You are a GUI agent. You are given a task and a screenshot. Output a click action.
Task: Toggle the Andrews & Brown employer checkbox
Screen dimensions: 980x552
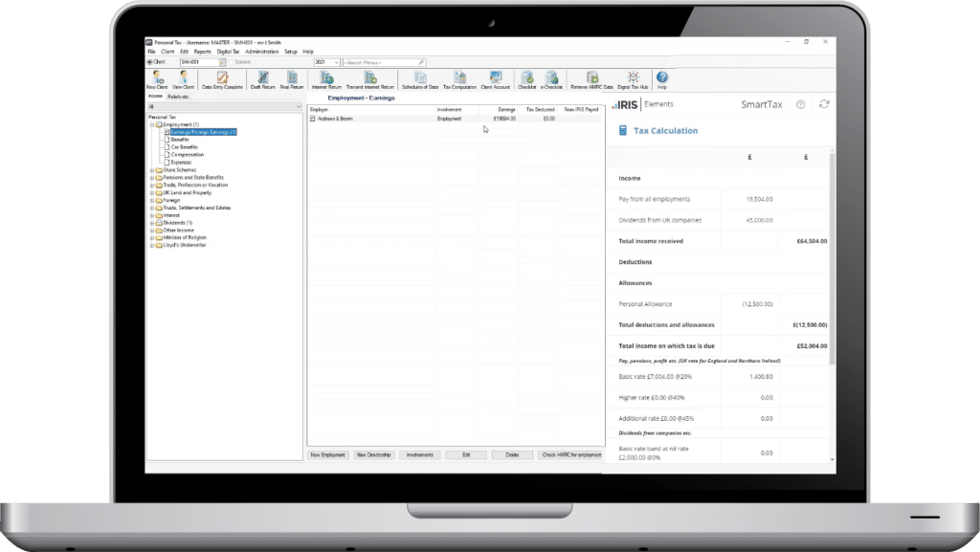point(312,119)
